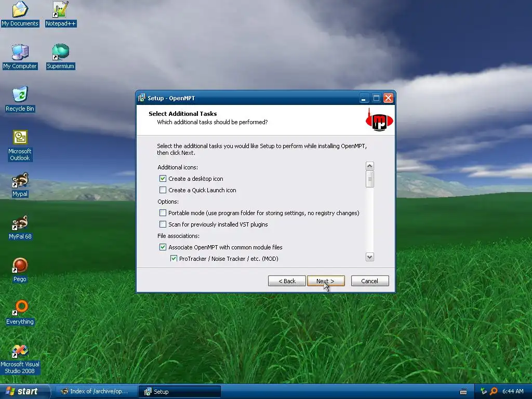This screenshot has height=399, width=532.
Task: Click the 'File associations:' label
Action: click(x=178, y=236)
